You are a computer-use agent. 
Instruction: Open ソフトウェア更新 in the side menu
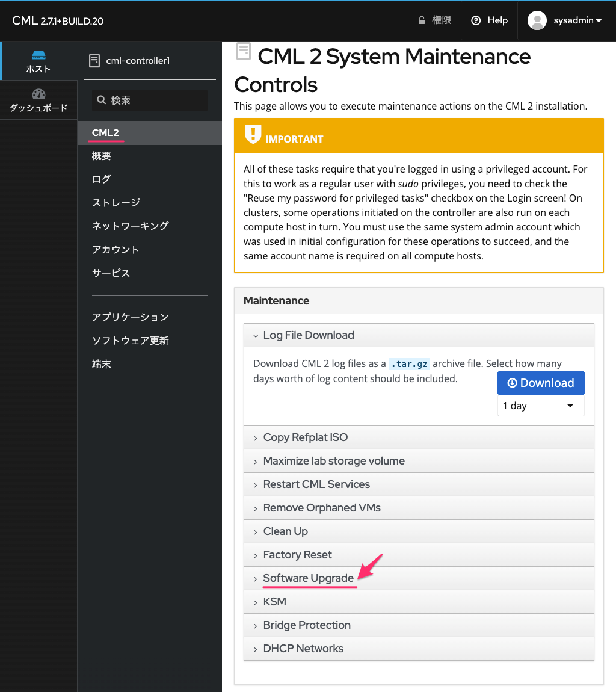click(x=150, y=341)
